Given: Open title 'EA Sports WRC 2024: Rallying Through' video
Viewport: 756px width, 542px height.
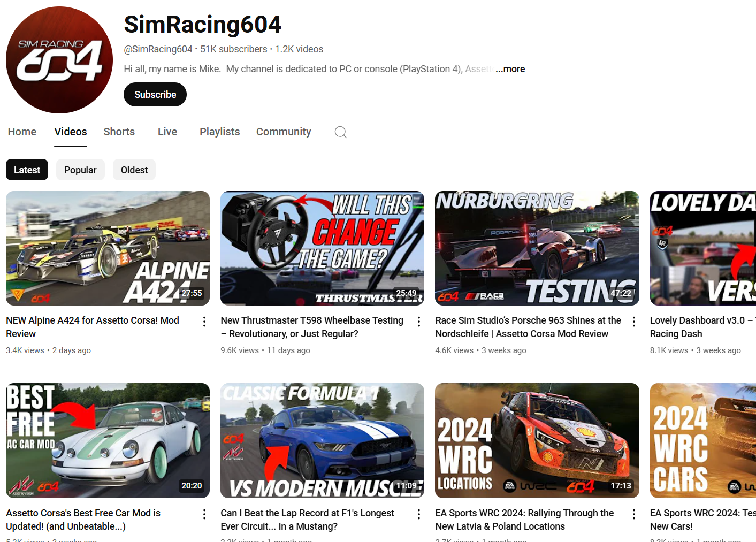Looking at the screenshot, I should point(524,520).
